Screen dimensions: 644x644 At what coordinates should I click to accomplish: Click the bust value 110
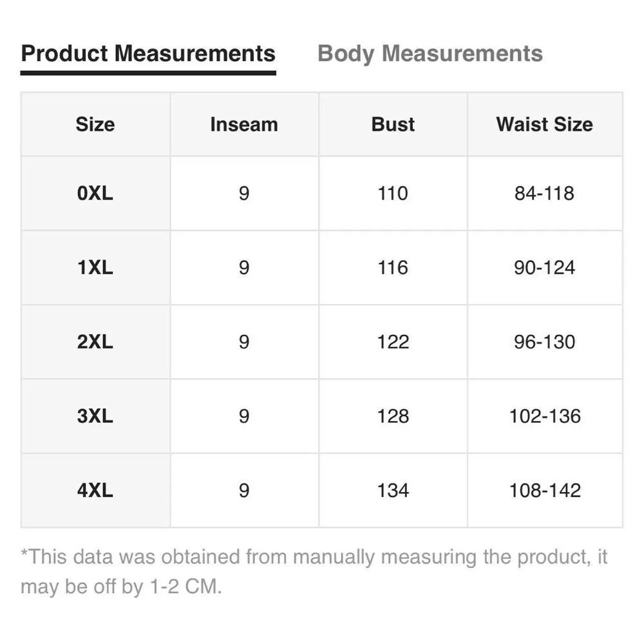[393, 193]
